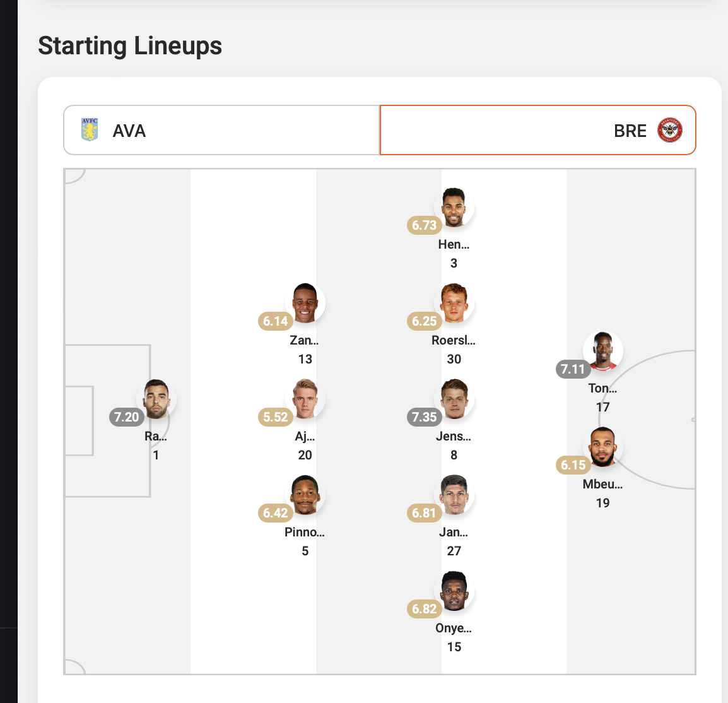Click Janelt's player thumbnail
Screen dimensions: 728x703
[x=454, y=495]
